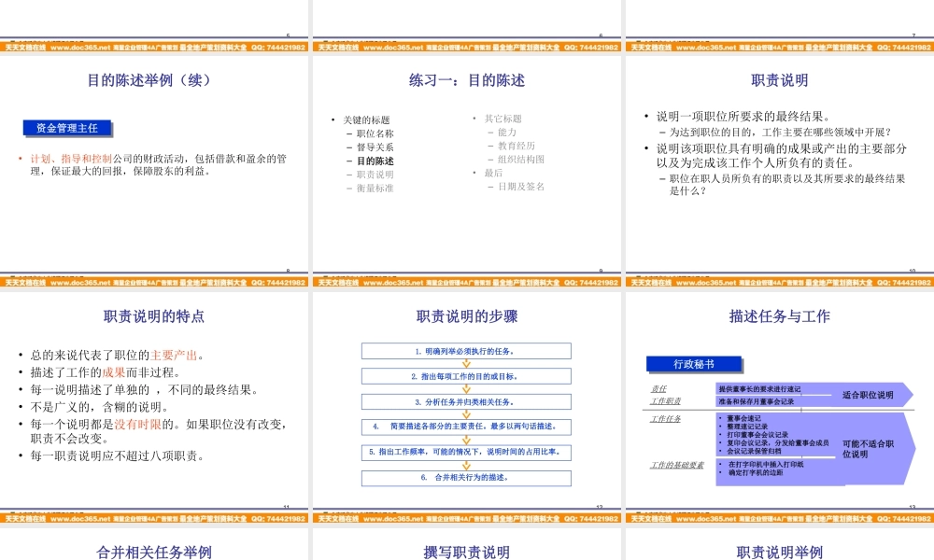Click the 合并相关任务举例 slide title

(x=154, y=553)
